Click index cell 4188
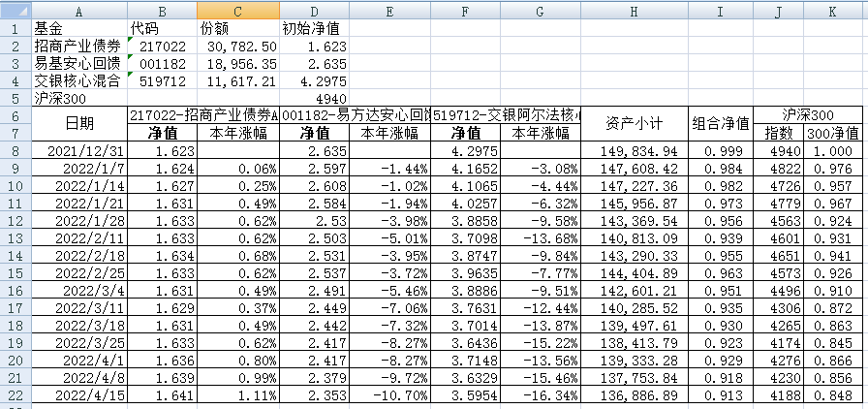 coord(778,396)
